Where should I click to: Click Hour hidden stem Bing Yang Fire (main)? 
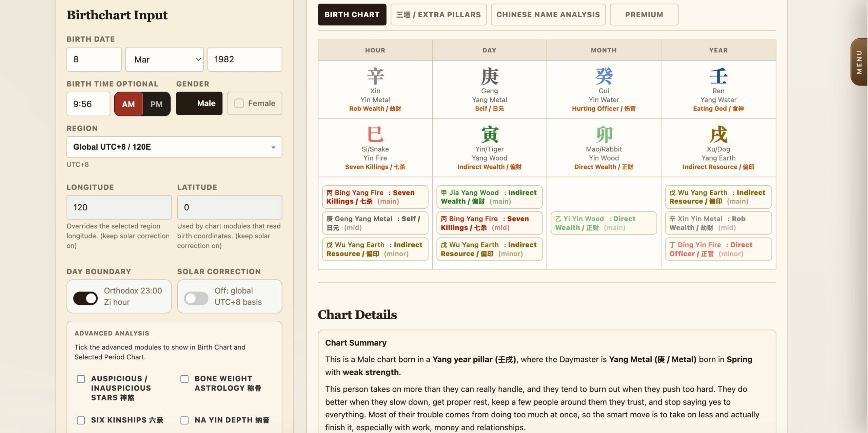(x=375, y=197)
